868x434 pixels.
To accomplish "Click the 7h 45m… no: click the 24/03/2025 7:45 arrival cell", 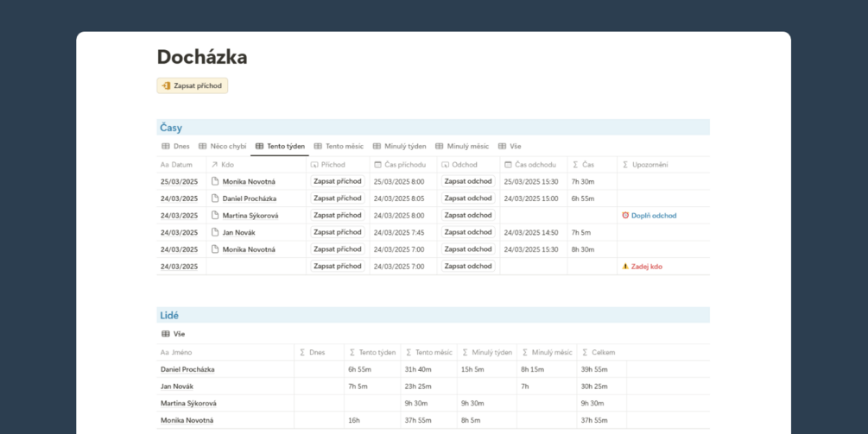I will coord(398,233).
